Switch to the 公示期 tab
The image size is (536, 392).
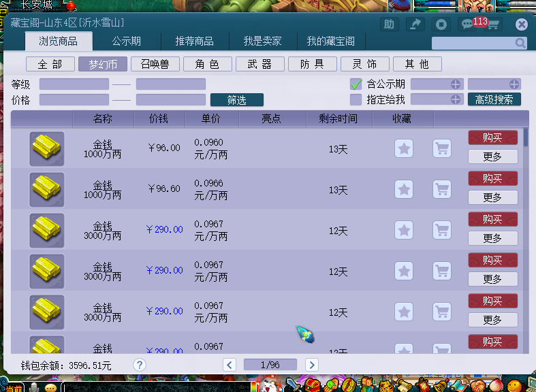point(127,42)
